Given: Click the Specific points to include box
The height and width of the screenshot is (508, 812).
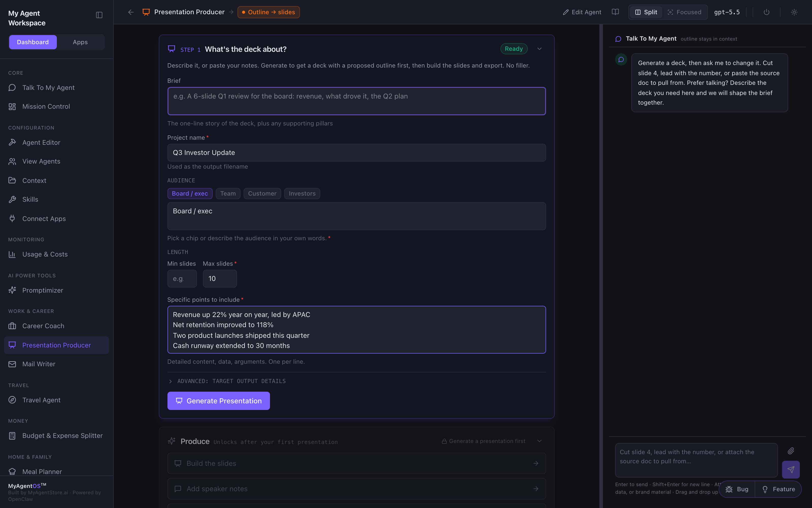Looking at the screenshot, I should pos(356,330).
